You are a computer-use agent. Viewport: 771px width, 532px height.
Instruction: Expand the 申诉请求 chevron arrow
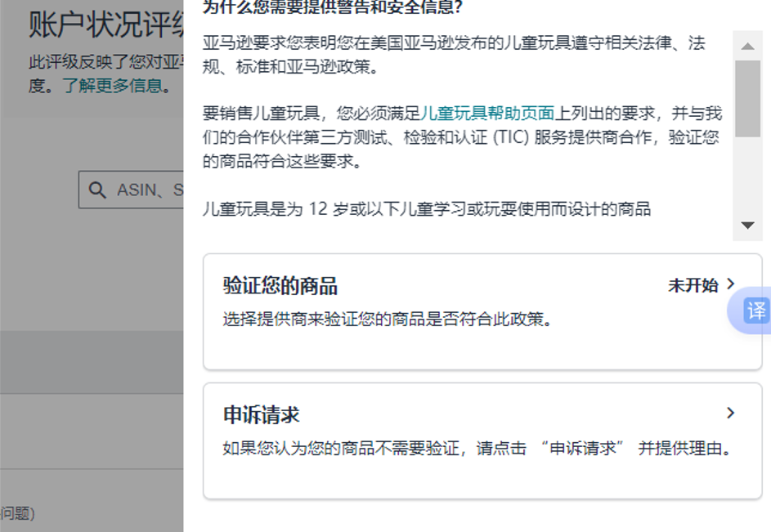tap(731, 413)
